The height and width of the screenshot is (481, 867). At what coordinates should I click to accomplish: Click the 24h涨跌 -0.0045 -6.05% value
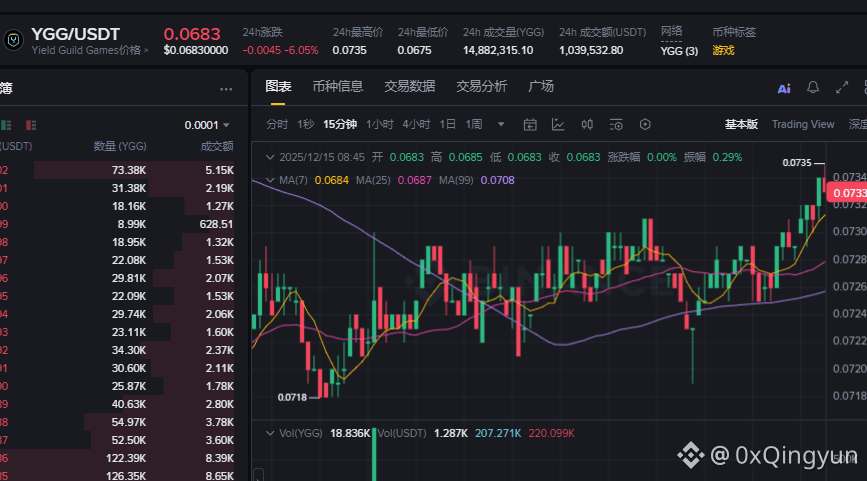[x=280, y=50]
